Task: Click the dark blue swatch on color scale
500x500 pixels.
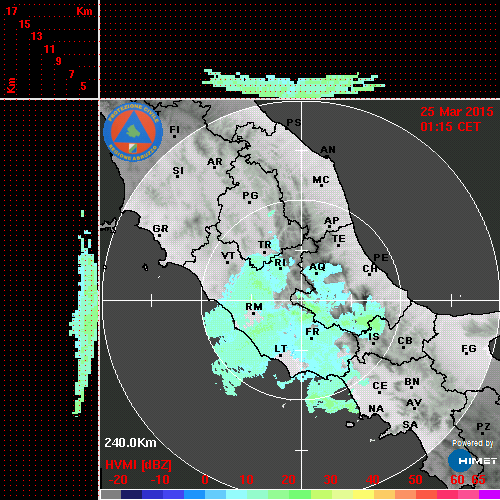Action: 131,494
